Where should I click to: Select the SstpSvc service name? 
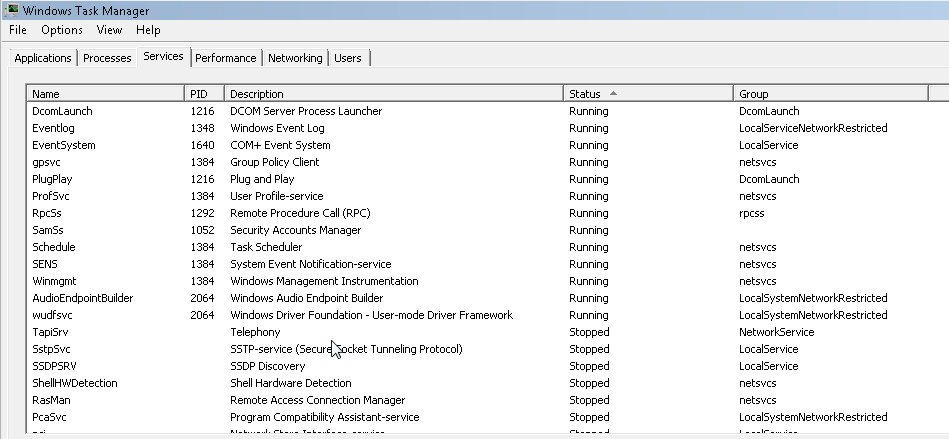(51, 349)
